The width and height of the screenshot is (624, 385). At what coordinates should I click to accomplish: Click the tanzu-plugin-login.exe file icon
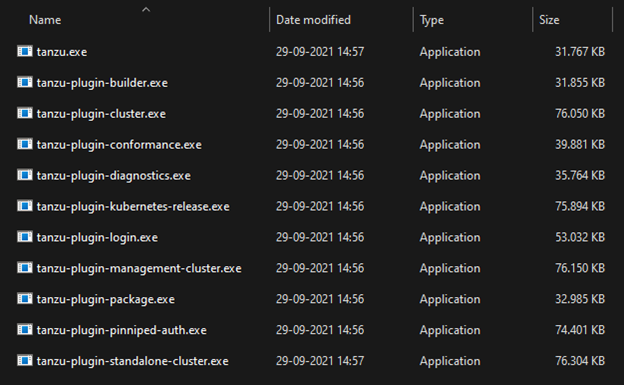[x=25, y=237]
